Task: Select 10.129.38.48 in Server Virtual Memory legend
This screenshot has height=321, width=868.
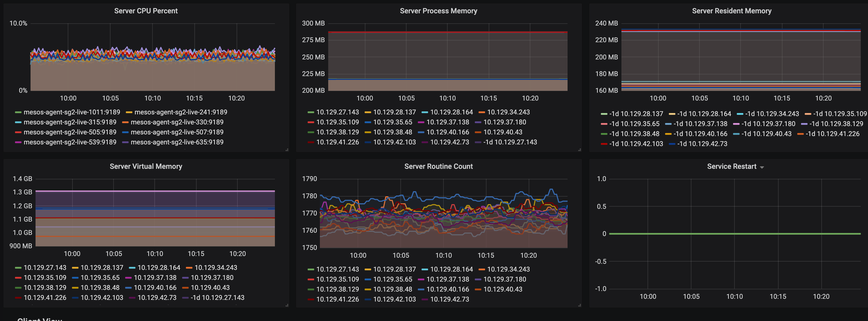Action: (x=100, y=288)
